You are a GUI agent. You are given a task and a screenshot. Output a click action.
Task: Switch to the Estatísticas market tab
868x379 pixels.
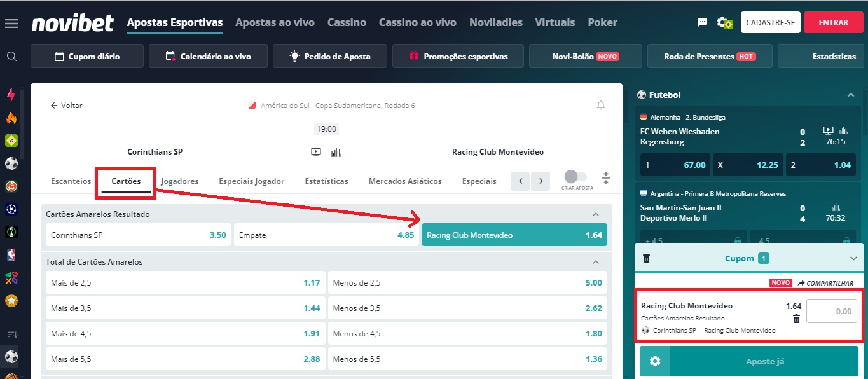tap(327, 181)
